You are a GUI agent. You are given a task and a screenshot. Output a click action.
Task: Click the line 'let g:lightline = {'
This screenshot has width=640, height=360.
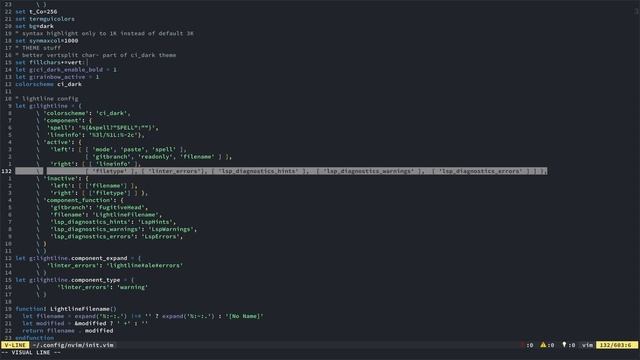point(49,106)
